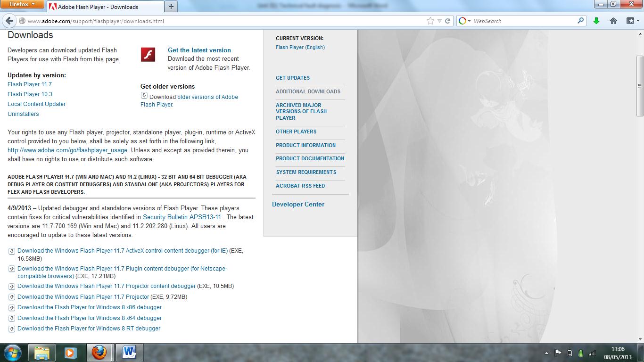This screenshot has width=644, height=362.
Task: Launch Windows Media Player from taskbar
Action: (71, 353)
